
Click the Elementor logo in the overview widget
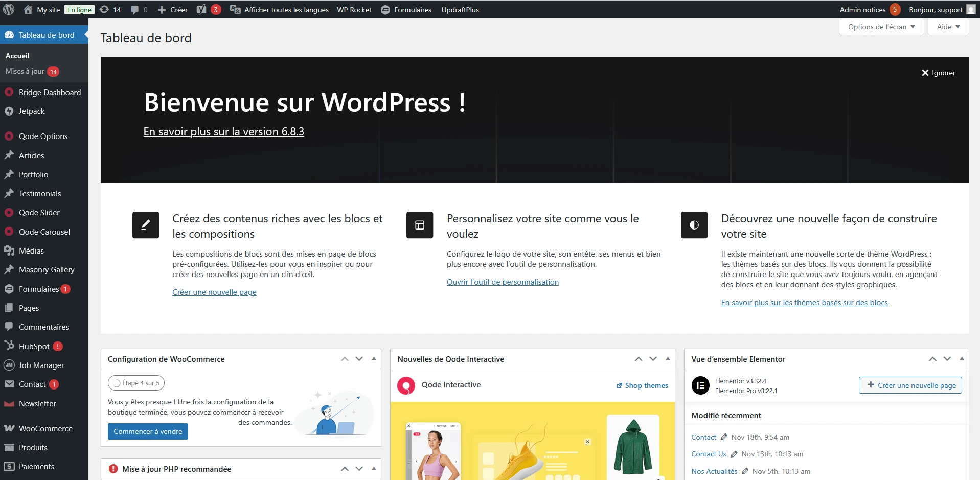click(700, 385)
